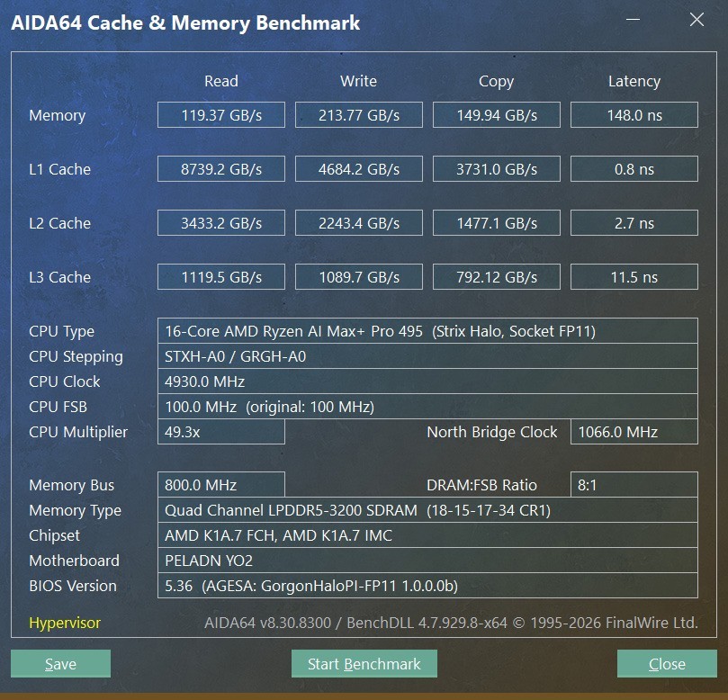Click the CPU Clock value 4930.0 MHz
Screen dimensions: 728x700
(427, 381)
